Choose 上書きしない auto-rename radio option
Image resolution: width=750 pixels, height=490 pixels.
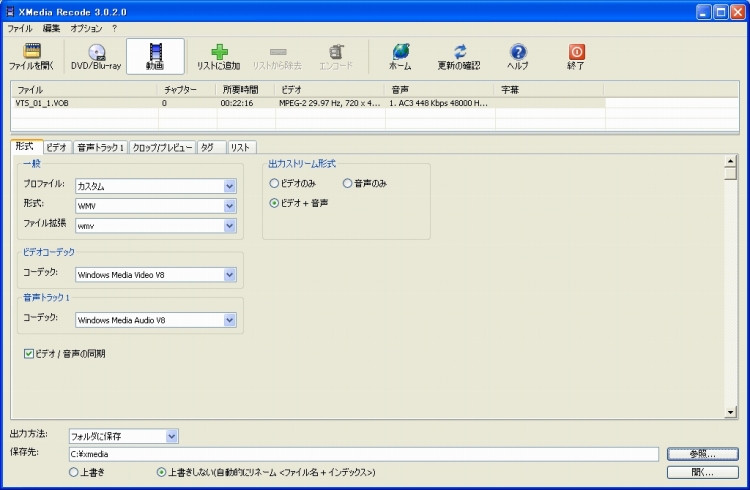161,472
